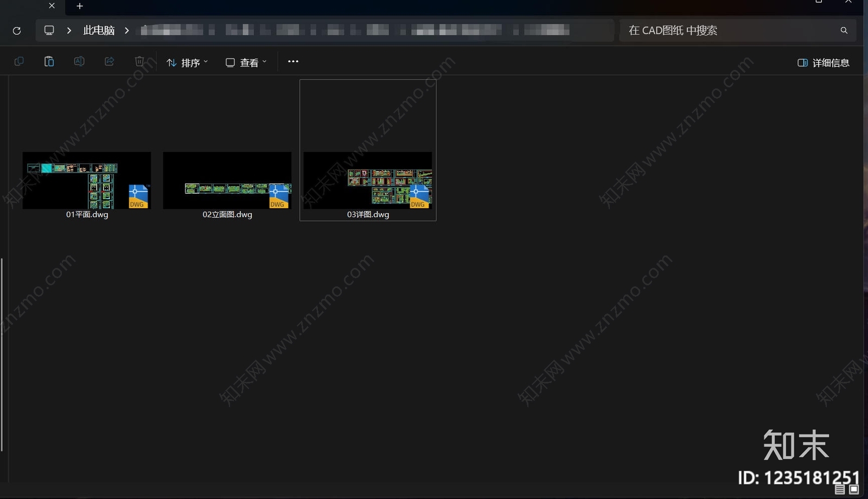Click the copy icon in toolbar
The width and height of the screenshot is (868, 499).
19,62
